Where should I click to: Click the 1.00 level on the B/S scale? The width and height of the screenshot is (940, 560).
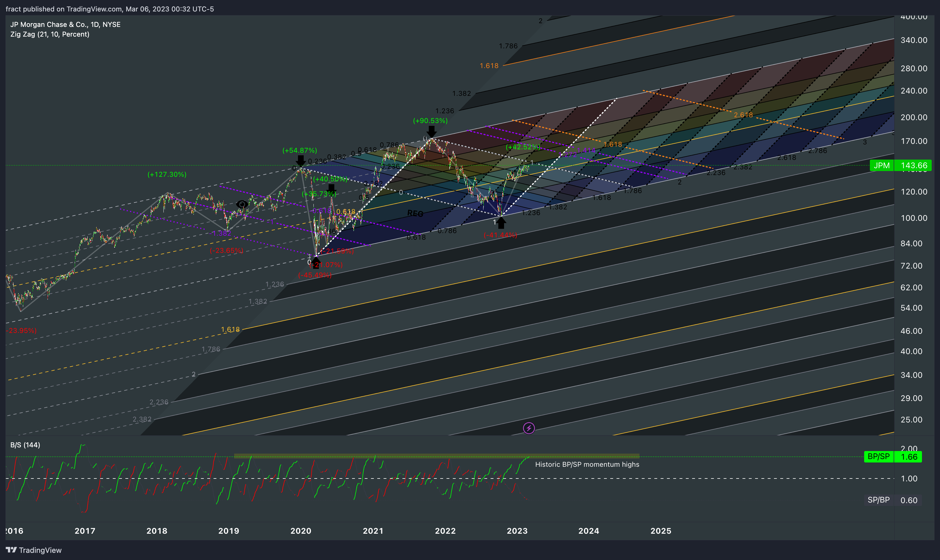(x=909, y=478)
